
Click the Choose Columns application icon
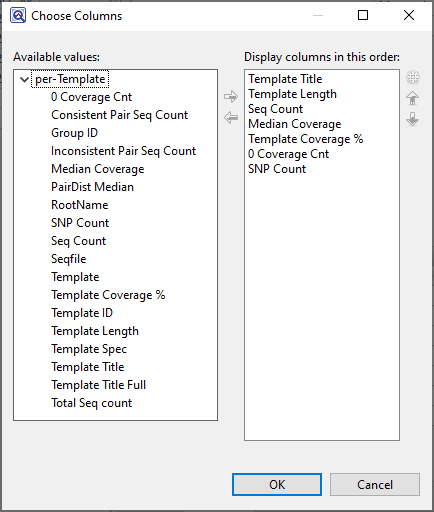18,16
